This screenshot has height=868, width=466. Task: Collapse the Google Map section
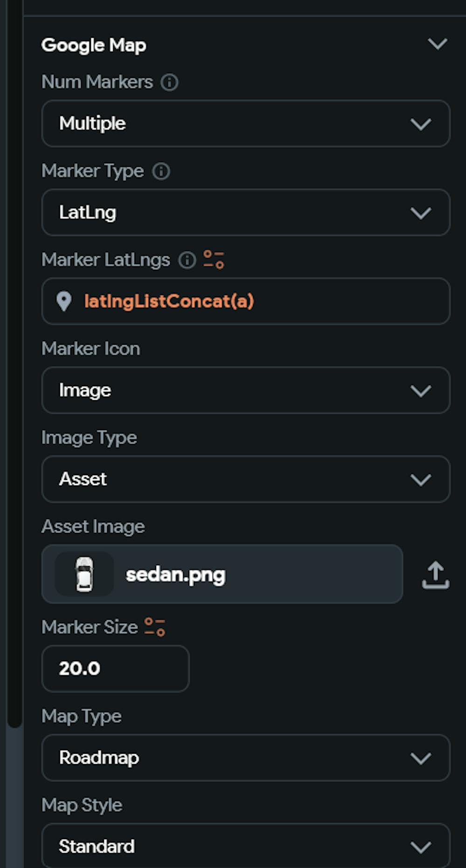coord(437,44)
